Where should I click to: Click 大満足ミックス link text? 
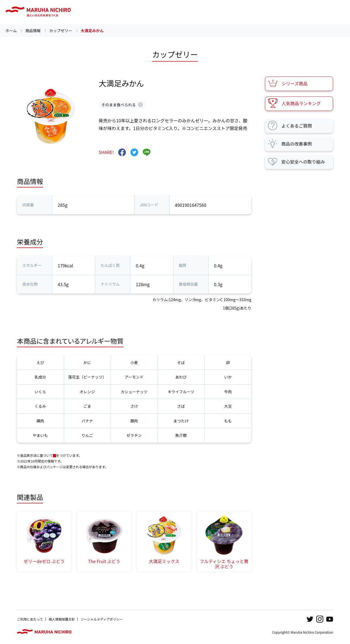click(164, 561)
